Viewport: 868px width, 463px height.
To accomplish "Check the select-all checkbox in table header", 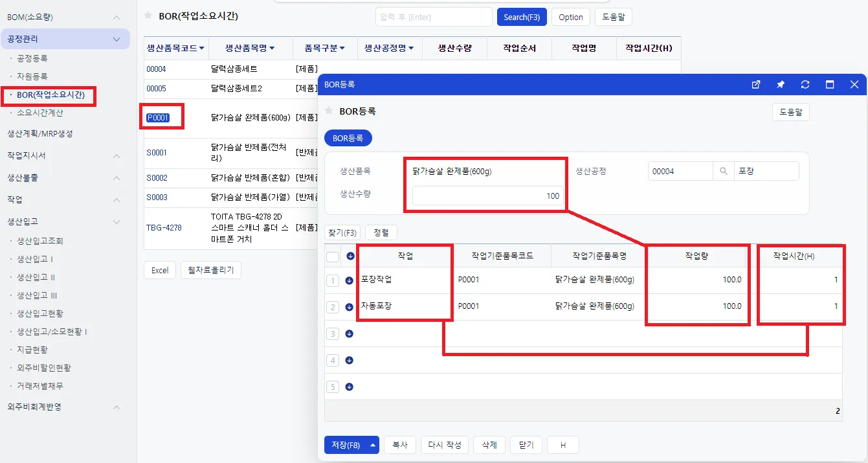I will point(333,257).
